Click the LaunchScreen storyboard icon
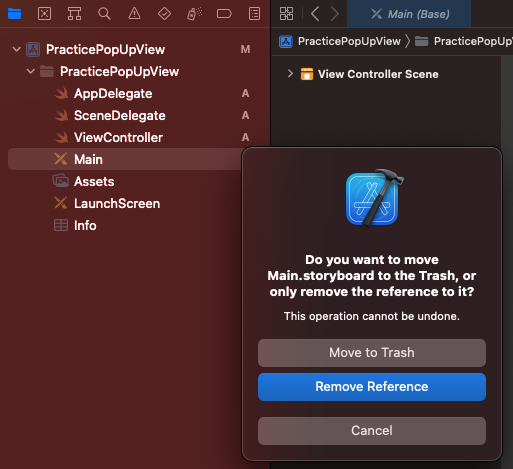The width and height of the screenshot is (513, 469). pyautogui.click(x=61, y=203)
